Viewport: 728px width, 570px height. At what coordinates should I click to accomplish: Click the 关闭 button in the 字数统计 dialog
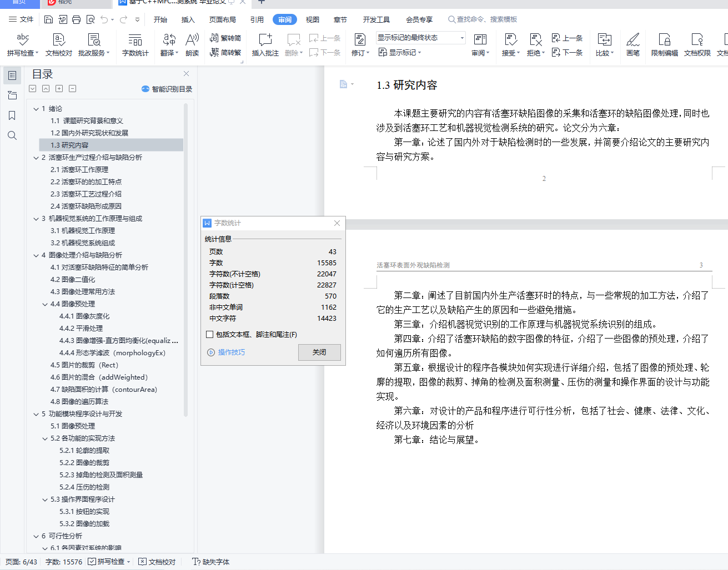click(319, 352)
